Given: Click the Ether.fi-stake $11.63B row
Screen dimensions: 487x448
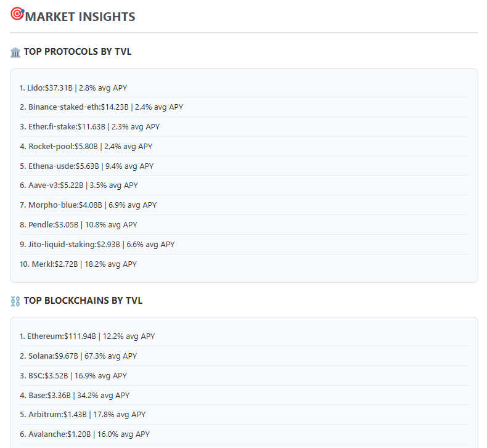Looking at the screenshot, I should [x=244, y=127].
